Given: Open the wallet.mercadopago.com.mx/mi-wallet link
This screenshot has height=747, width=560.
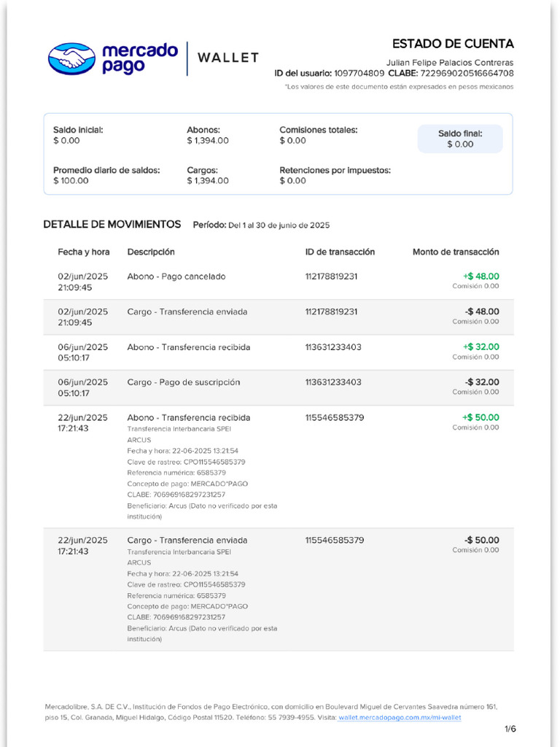Looking at the screenshot, I should point(400,718).
